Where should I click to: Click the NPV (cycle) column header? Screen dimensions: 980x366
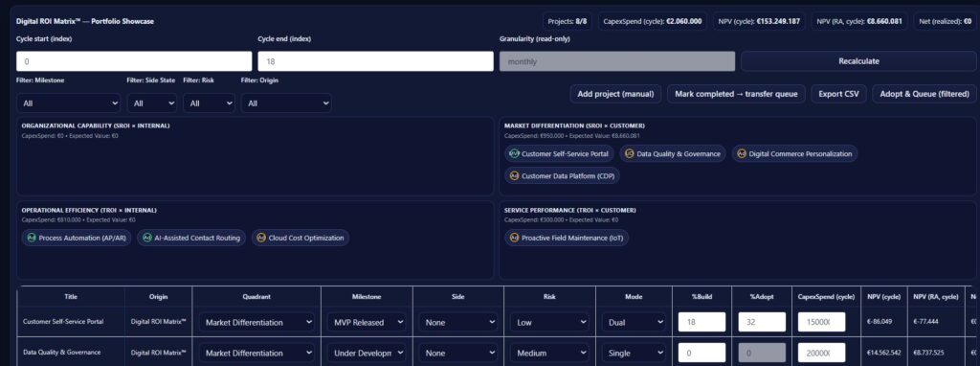tap(883, 297)
